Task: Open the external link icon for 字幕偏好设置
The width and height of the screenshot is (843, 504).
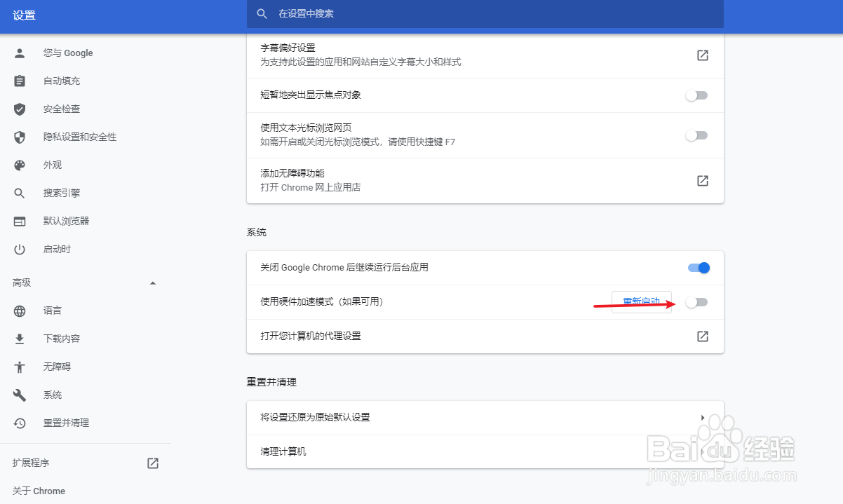Action: coord(702,55)
